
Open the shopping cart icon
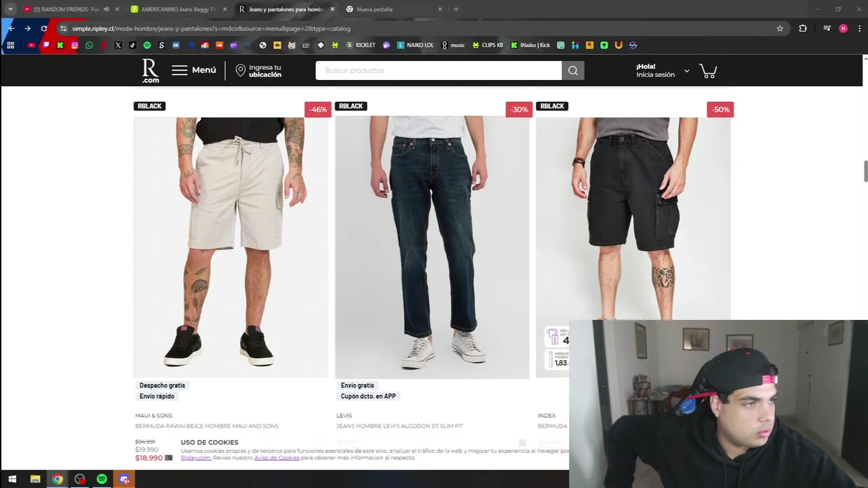coord(708,70)
